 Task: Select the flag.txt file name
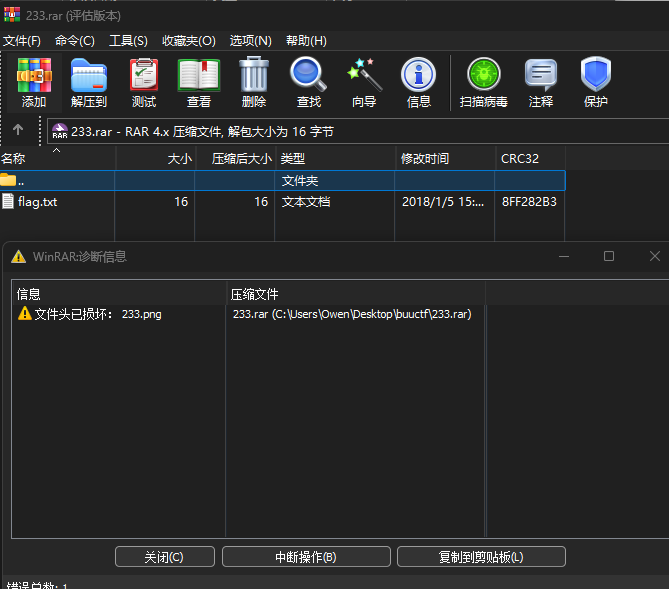point(38,201)
